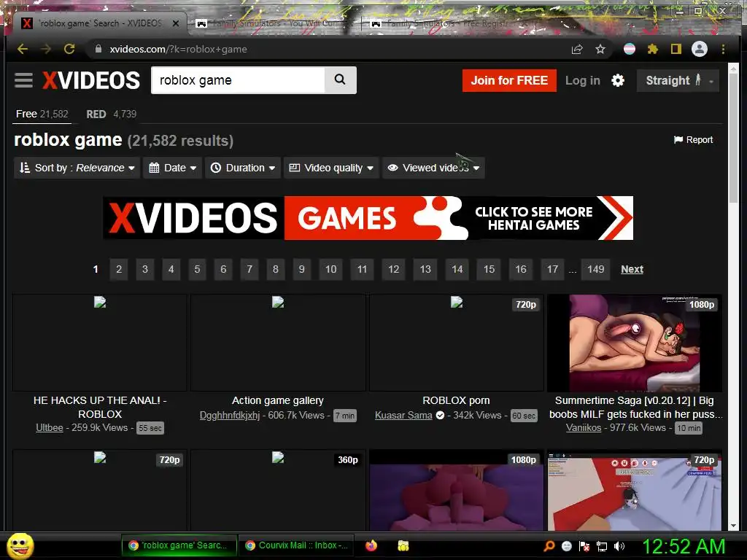
Task: Click the striped circle extension icon
Action: coord(630,49)
